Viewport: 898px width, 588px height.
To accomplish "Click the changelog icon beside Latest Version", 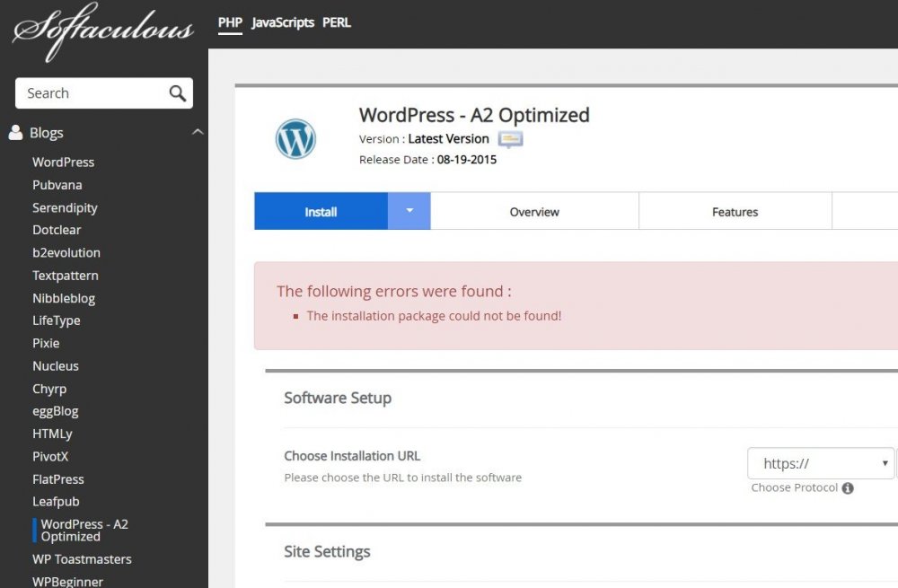I will click(510, 139).
